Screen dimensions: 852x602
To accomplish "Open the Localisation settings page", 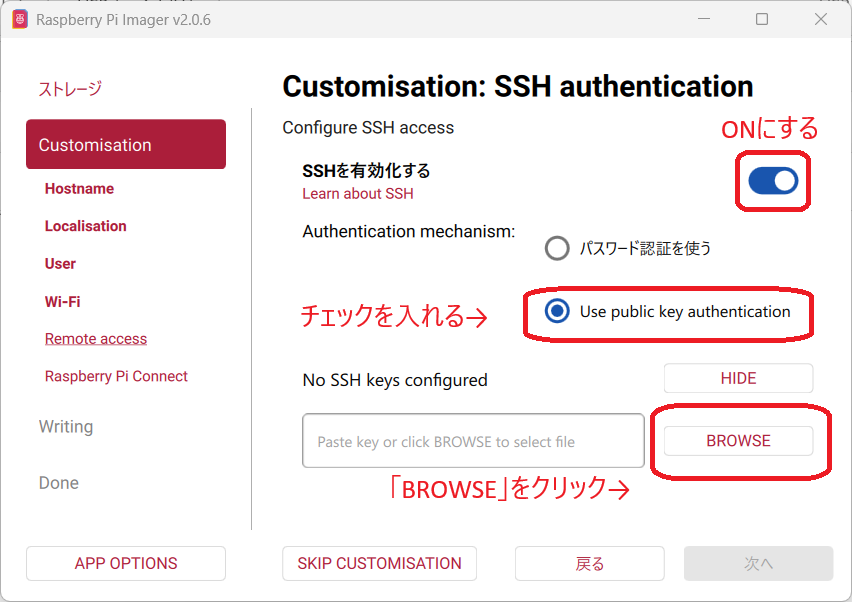I will pos(85,226).
